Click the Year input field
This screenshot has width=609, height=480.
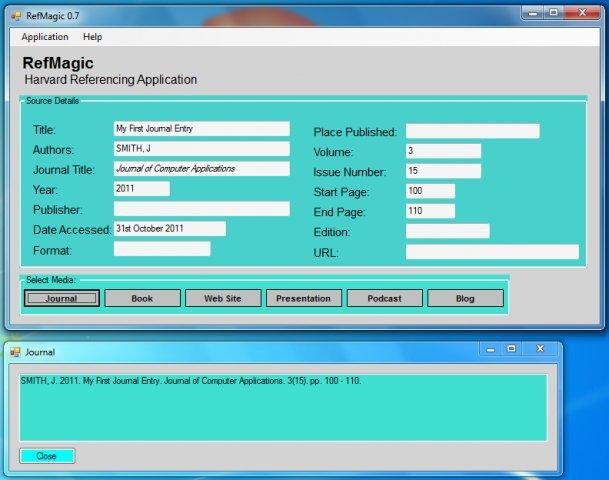point(142,189)
